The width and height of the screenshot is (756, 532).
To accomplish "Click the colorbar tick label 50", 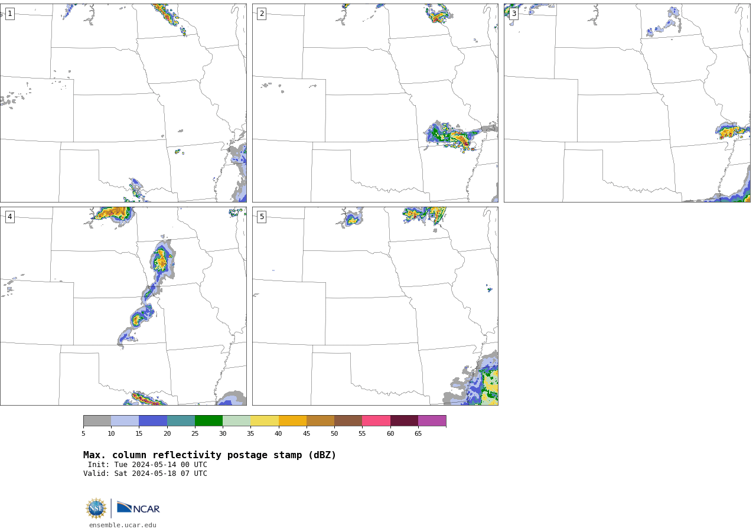I will (334, 434).
